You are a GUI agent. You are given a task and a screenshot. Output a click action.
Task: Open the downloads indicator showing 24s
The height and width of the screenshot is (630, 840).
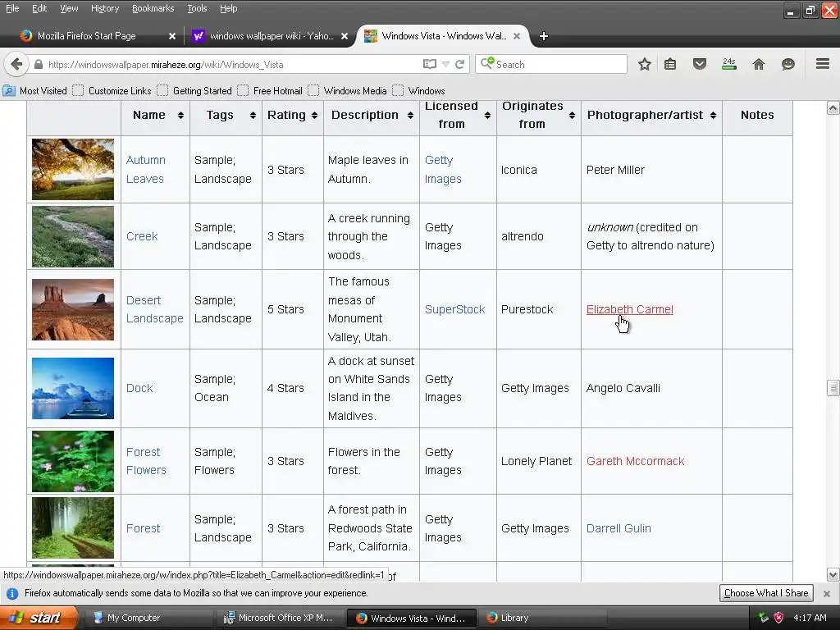point(729,64)
